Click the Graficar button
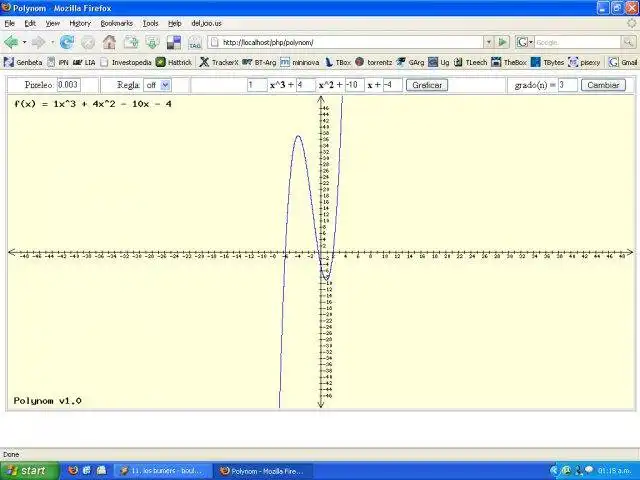Image resolution: width=640 pixels, height=480 pixels. pos(427,85)
